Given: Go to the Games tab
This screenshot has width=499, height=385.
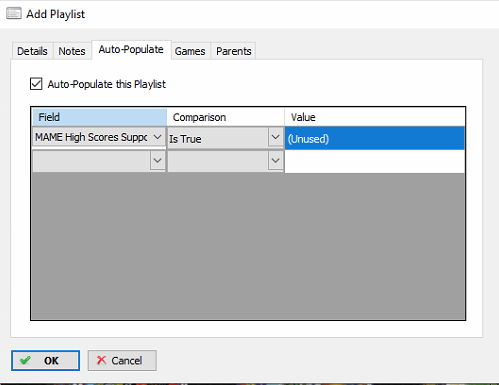Looking at the screenshot, I should [190, 51].
